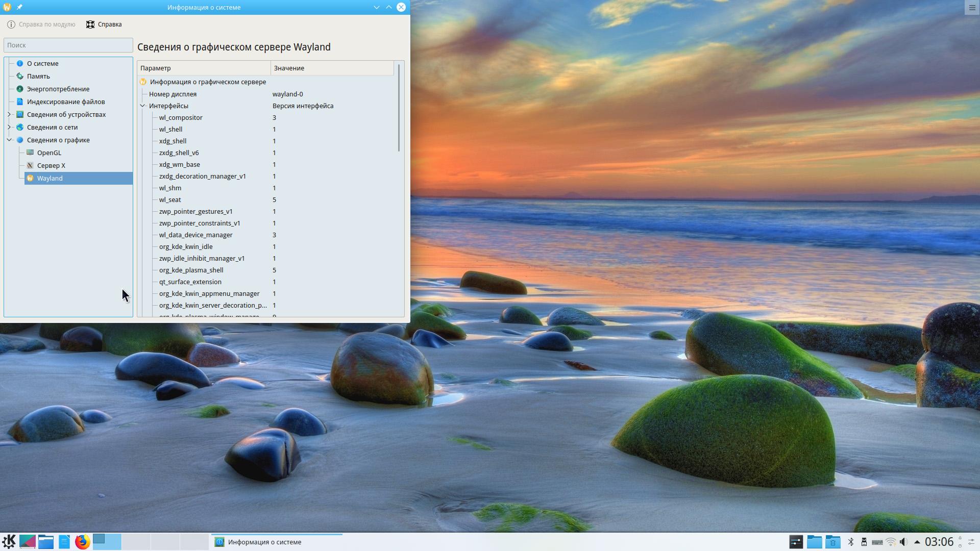
Task: Expand the Сведения об устройствах branch
Action: point(9,114)
